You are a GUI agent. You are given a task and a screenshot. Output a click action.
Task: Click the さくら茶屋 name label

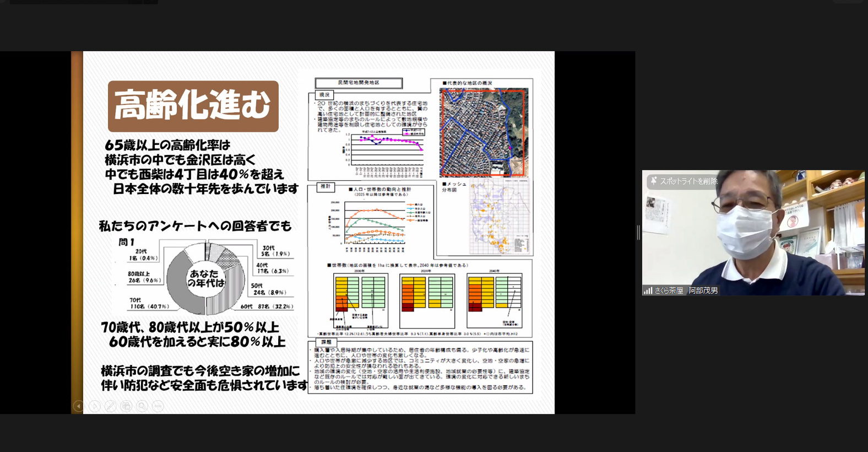(669, 290)
